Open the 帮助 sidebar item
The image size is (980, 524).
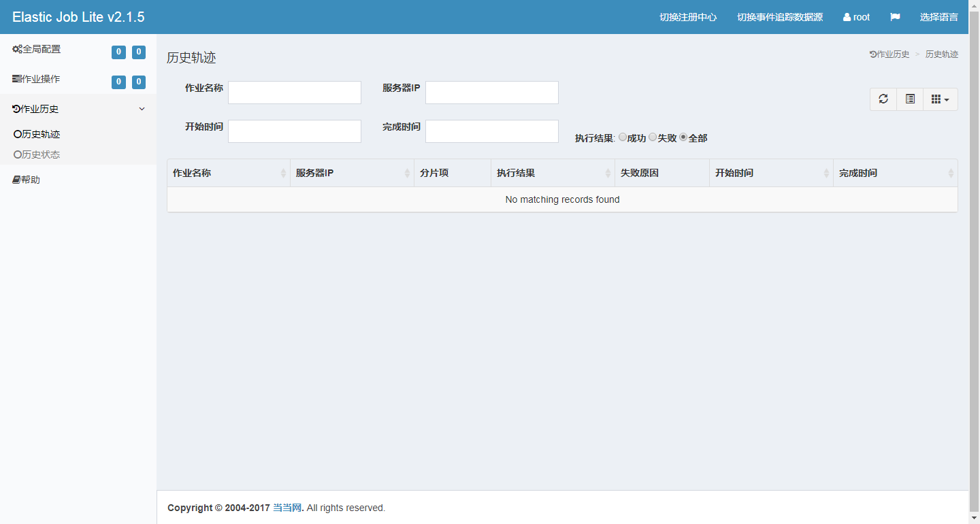click(30, 180)
